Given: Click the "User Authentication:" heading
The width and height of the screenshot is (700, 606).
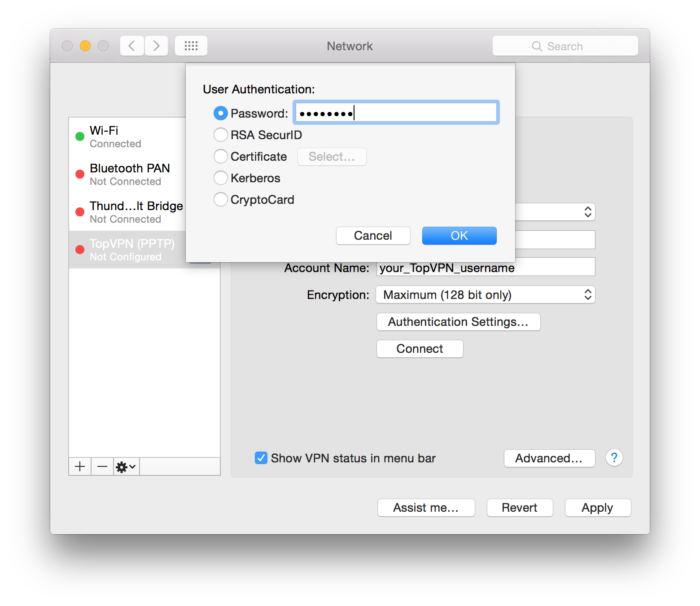Looking at the screenshot, I should click(259, 89).
